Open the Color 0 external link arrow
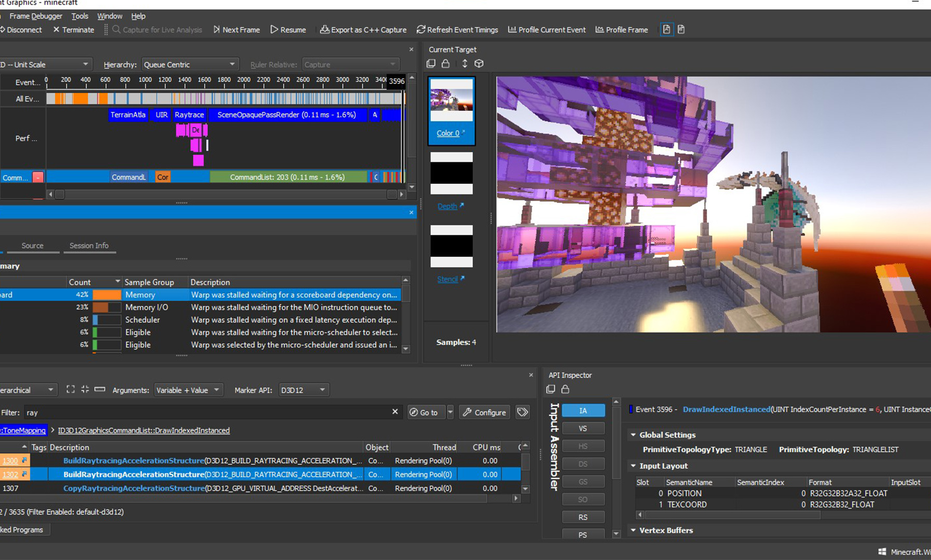The image size is (931, 560). coord(463,132)
